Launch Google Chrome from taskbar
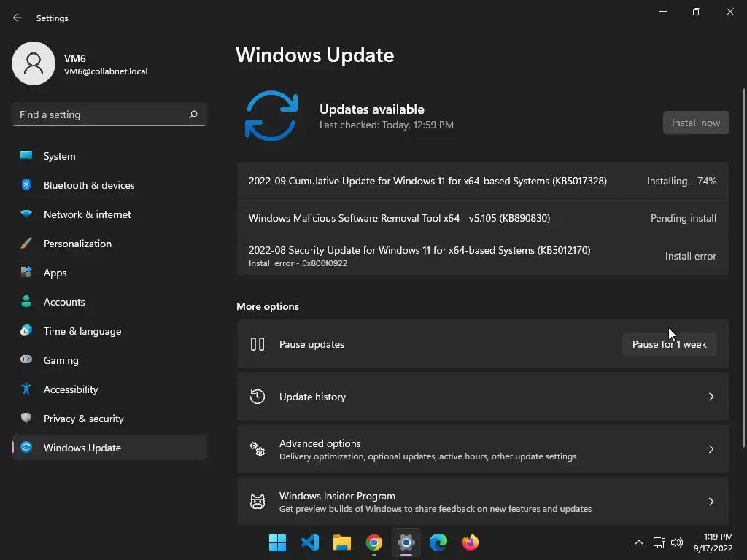 tap(374, 542)
